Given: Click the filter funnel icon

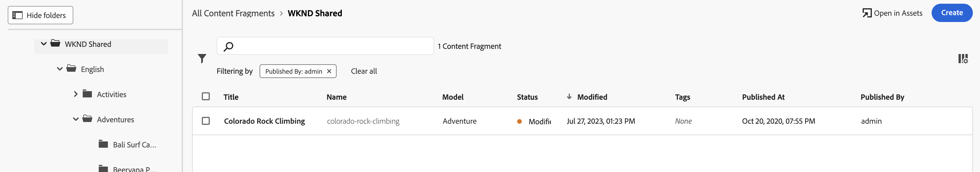Looking at the screenshot, I should click(202, 59).
